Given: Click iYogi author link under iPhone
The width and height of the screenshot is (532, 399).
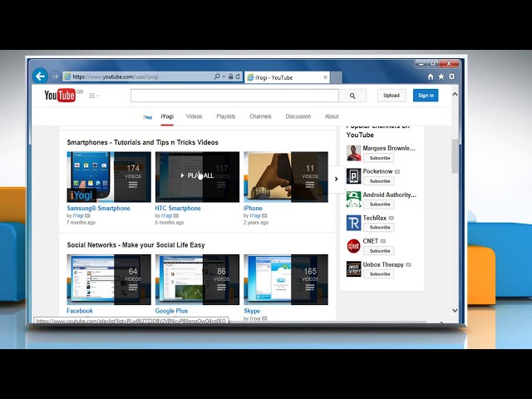Looking at the screenshot, I should coord(255,216).
